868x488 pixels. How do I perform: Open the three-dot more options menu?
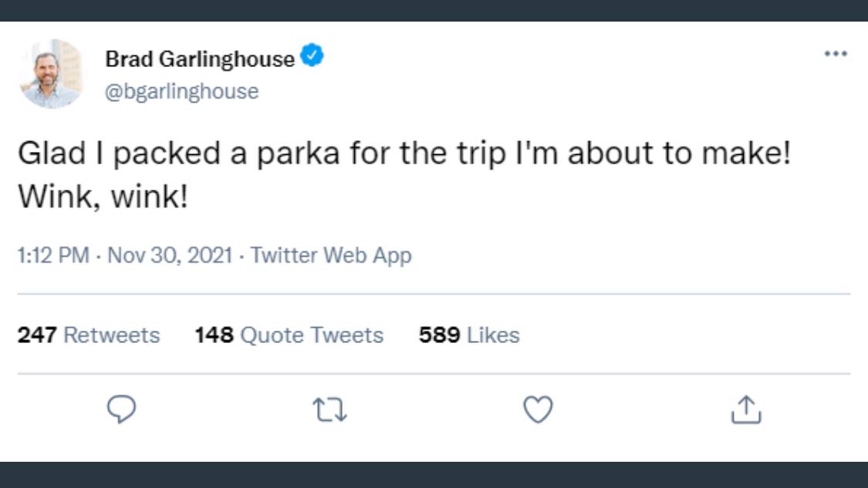pos(835,54)
